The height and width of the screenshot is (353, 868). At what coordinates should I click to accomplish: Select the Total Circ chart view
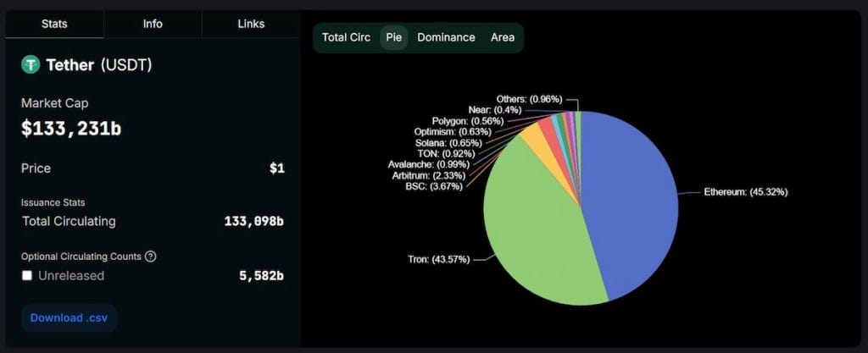pos(346,37)
